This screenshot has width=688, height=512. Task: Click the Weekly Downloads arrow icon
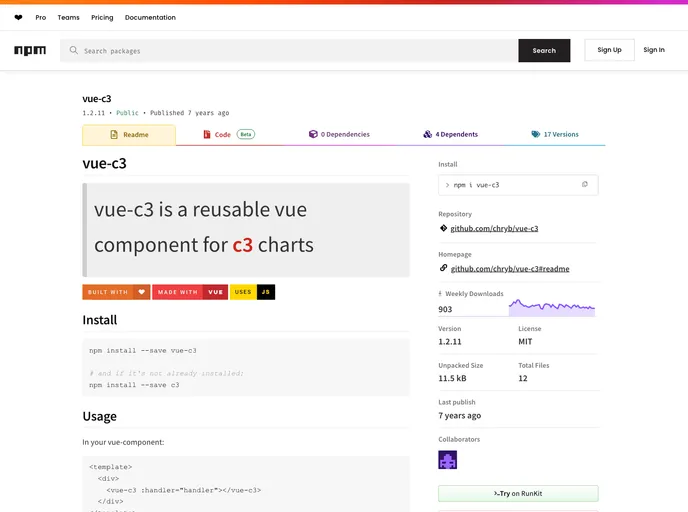[440, 294]
